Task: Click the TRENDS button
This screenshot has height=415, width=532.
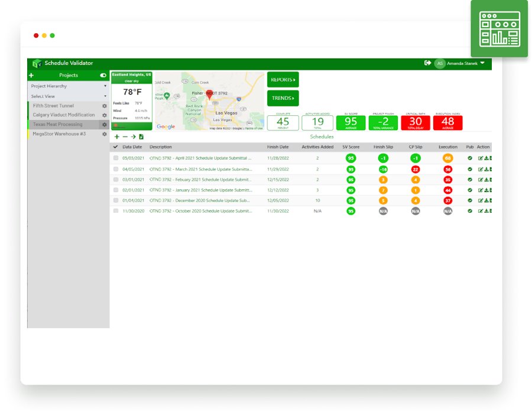Action: pyautogui.click(x=283, y=98)
